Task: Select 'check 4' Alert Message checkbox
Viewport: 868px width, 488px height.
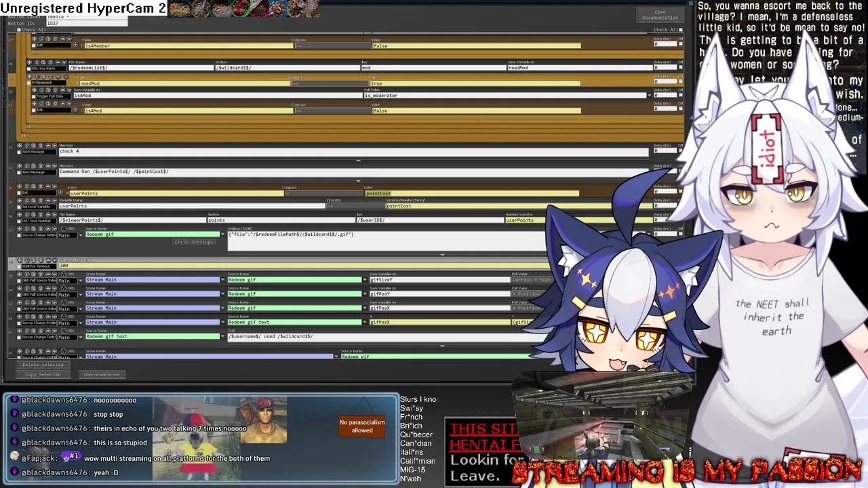Action: [x=19, y=152]
